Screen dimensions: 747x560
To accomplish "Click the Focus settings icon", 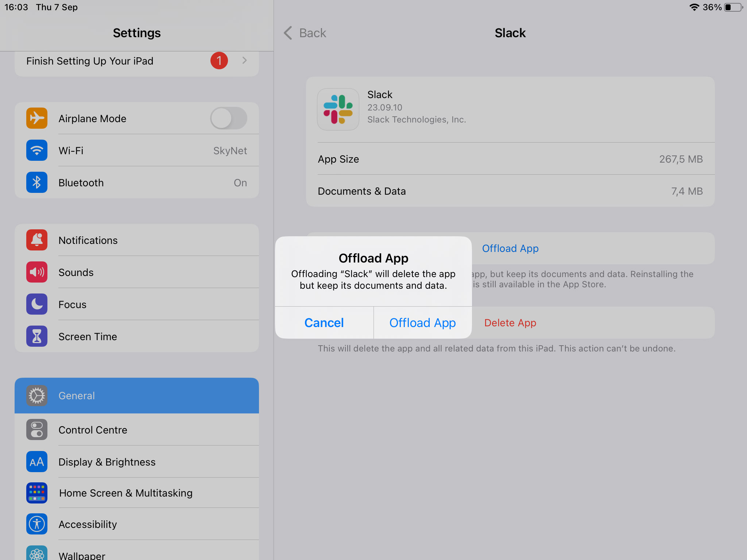I will [x=36, y=304].
